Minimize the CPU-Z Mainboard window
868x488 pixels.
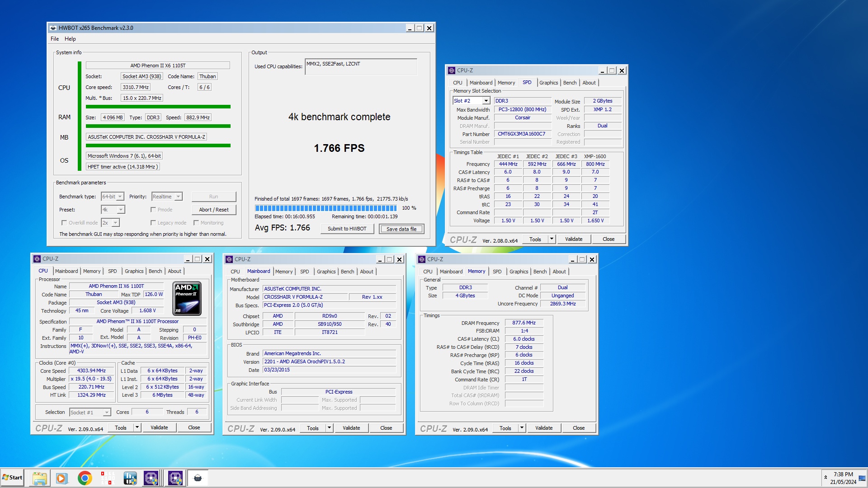(x=380, y=259)
